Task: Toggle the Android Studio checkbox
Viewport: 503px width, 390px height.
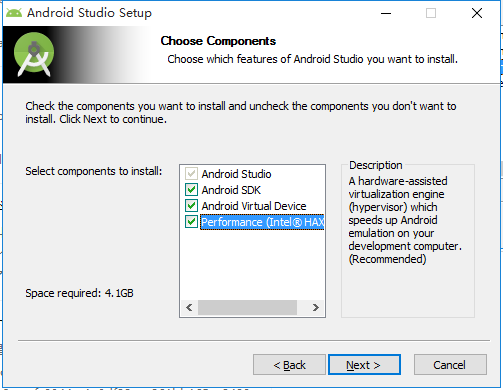Action: point(191,174)
